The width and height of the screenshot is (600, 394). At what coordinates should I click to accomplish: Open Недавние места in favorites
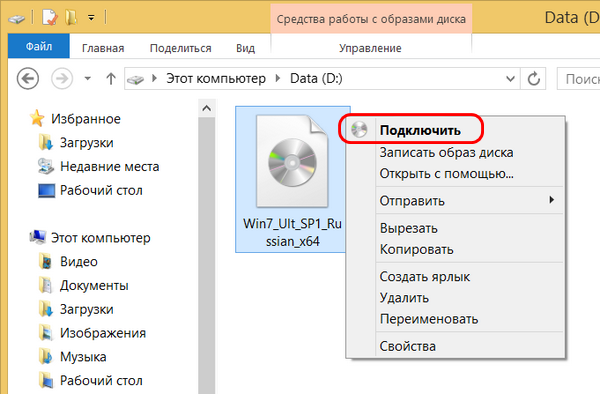click(109, 166)
